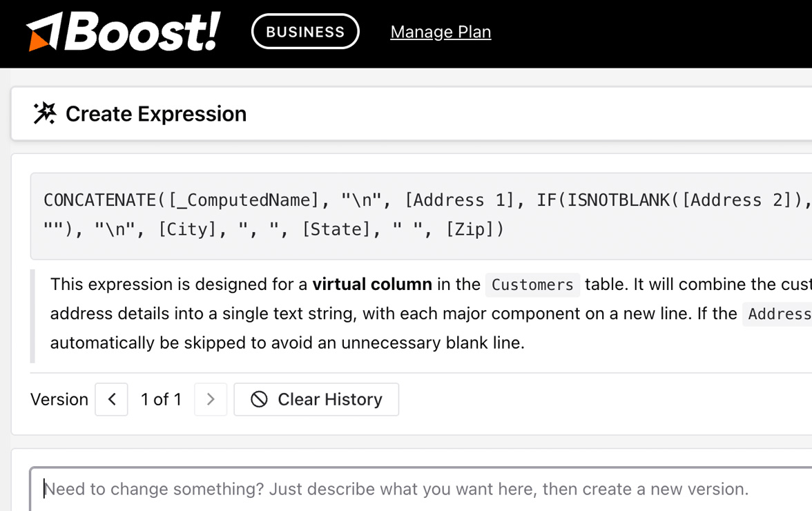The height and width of the screenshot is (511, 812).
Task: Select the CONCATENATE expression code block
Action: tap(414, 214)
